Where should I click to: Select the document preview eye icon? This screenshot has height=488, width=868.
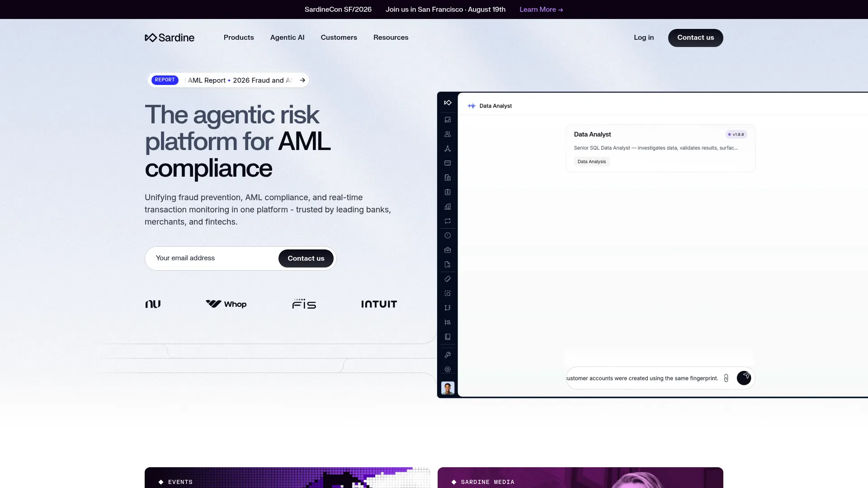point(448,264)
